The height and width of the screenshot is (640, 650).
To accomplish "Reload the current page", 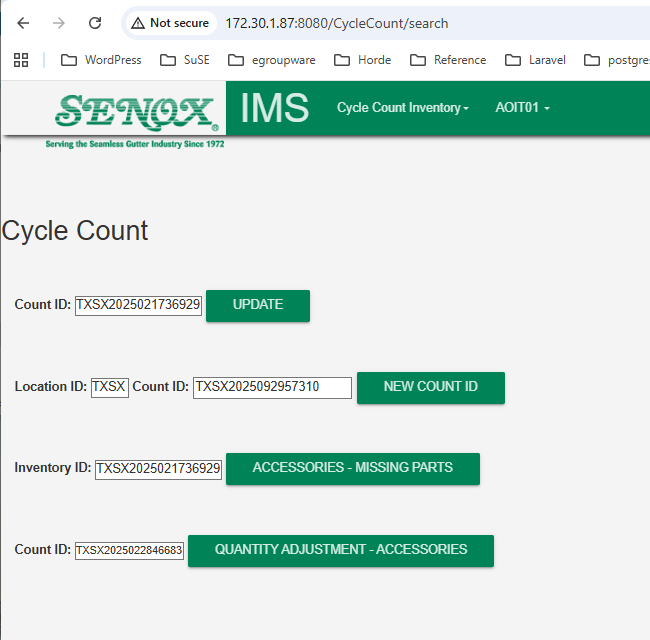I will 95,23.
